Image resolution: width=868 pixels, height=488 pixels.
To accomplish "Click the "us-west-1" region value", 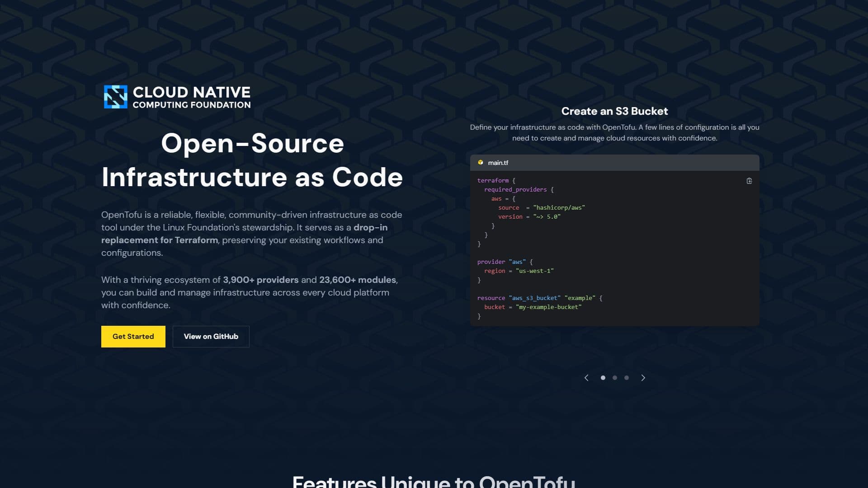I will coord(535,271).
